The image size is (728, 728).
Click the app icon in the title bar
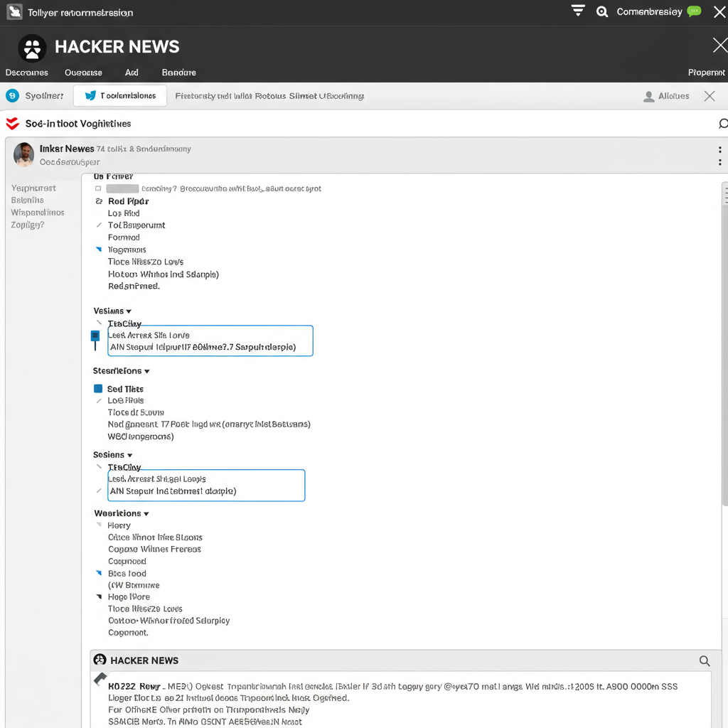coord(14,12)
